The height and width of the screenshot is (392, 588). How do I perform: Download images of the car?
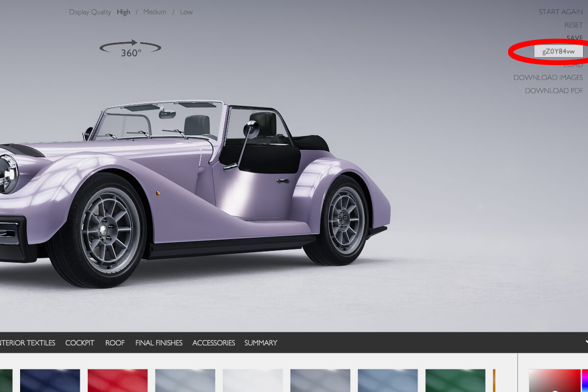(548, 77)
